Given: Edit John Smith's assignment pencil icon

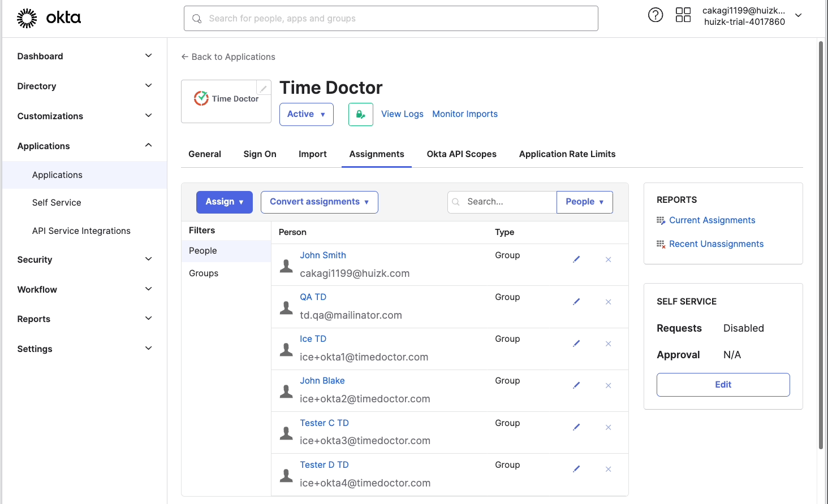Looking at the screenshot, I should click(x=576, y=259).
